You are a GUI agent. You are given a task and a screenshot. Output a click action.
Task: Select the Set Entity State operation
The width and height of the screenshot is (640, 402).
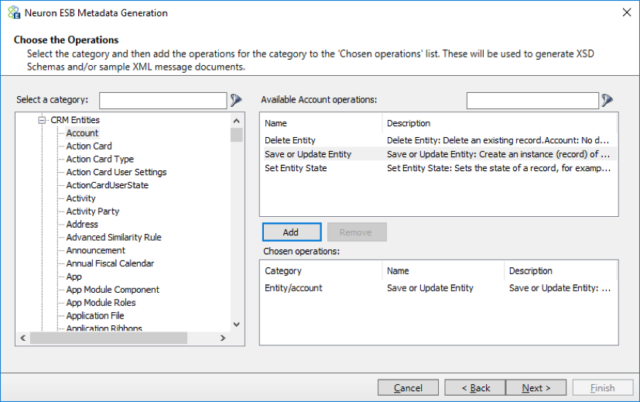click(x=438, y=168)
